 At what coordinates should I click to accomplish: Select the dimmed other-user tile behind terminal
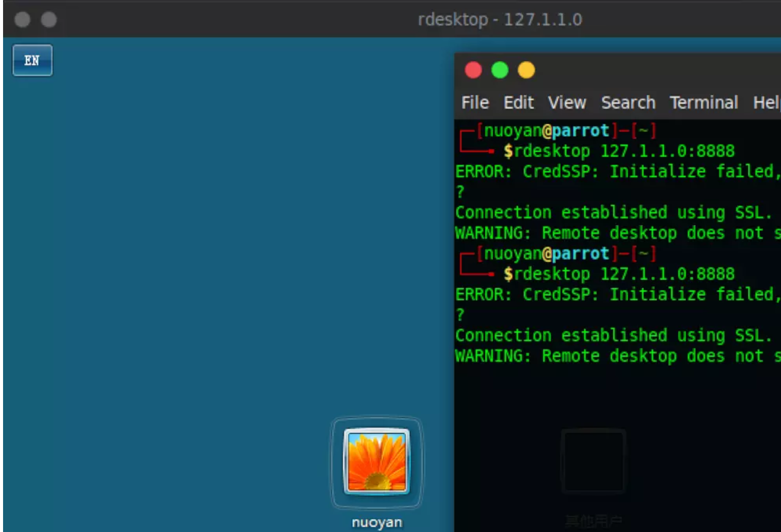point(593,461)
